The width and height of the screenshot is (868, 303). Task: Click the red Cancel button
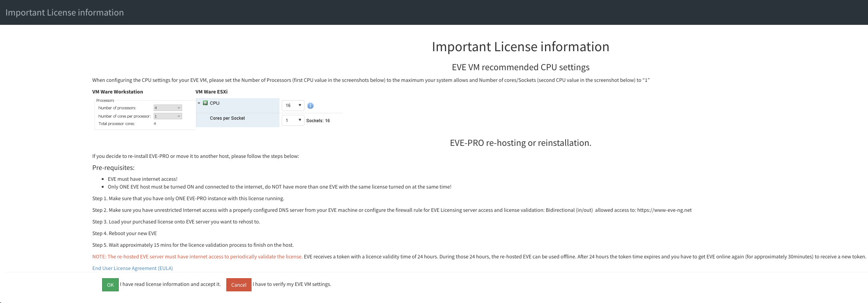click(x=239, y=285)
